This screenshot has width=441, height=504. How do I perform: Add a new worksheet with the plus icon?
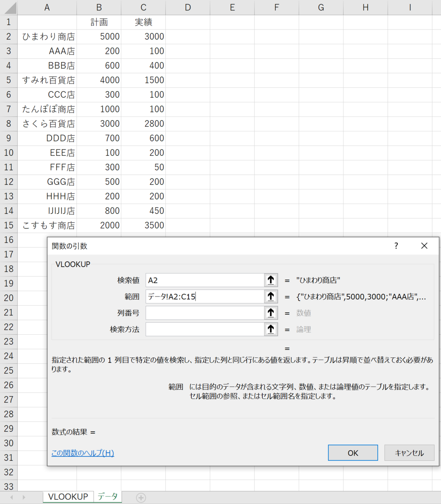coord(141,497)
